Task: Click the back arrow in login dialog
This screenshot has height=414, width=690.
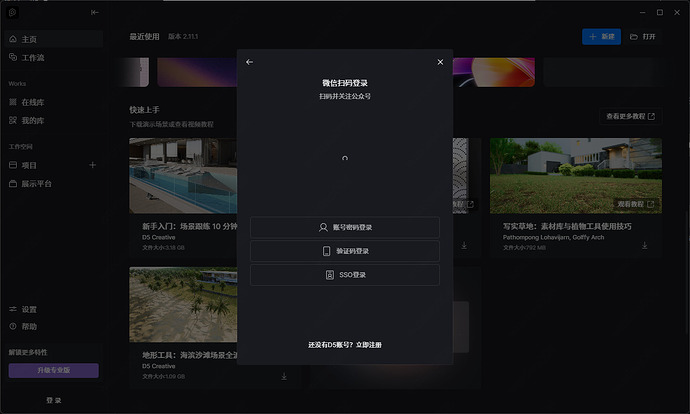Action: (250, 62)
